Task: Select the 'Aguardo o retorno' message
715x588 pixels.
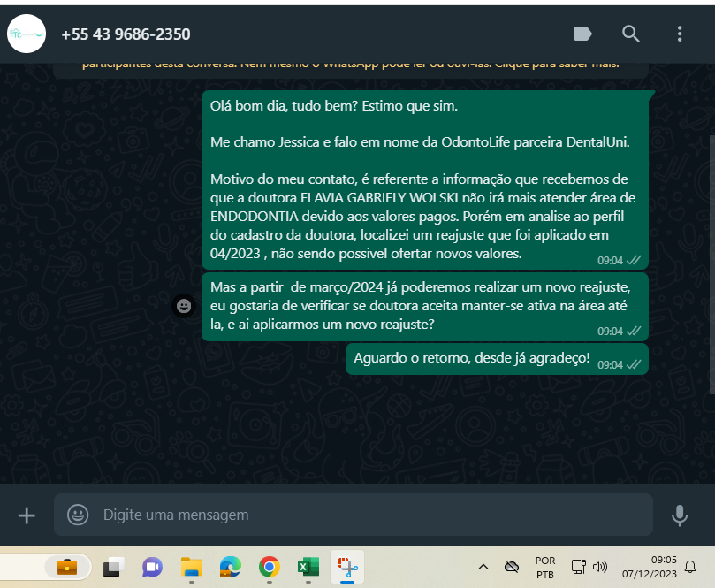Action: click(497, 359)
